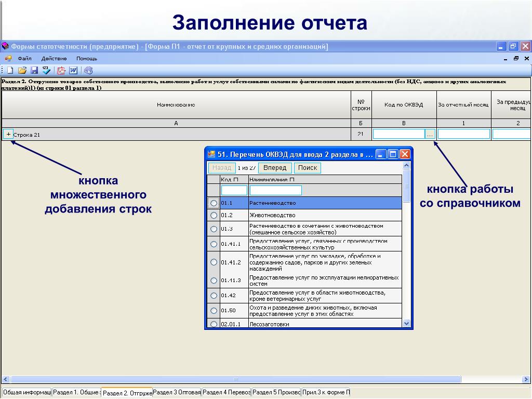Maximize the ОКВЭД list dialog
Viewport: 532px width, 399px height.
[x=393, y=154]
